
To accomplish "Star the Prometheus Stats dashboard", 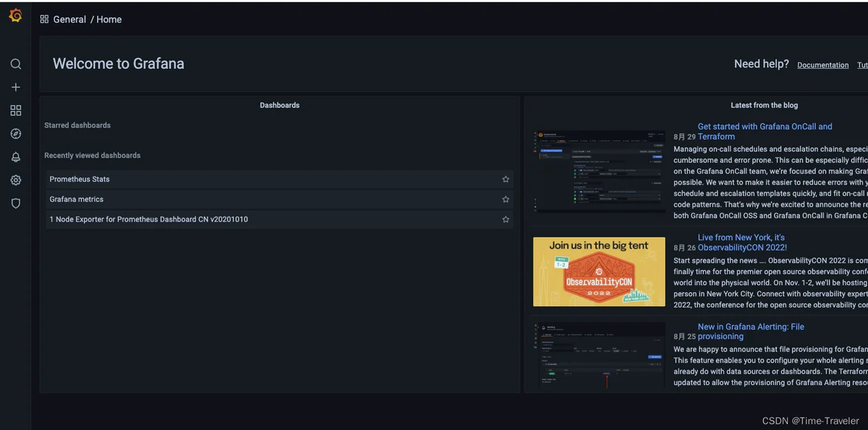I will click(506, 180).
